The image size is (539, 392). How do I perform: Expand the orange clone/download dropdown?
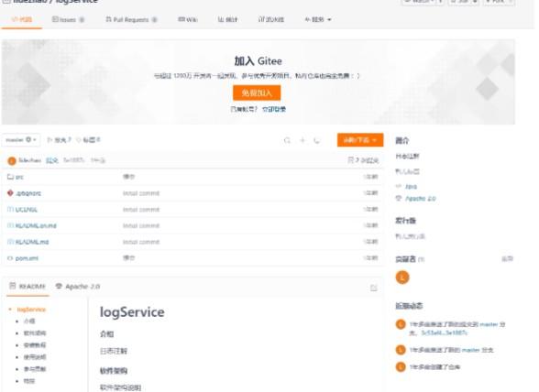[360, 140]
